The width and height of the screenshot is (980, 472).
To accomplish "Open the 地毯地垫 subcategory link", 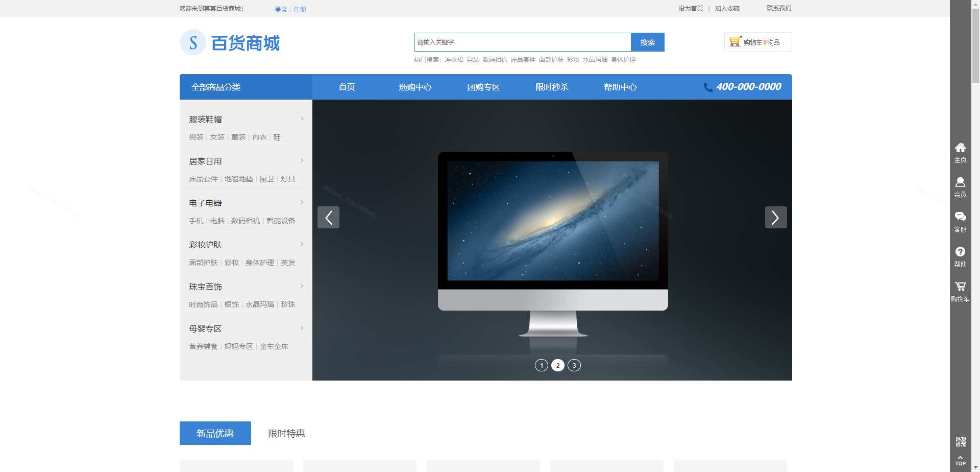I will pos(238,179).
